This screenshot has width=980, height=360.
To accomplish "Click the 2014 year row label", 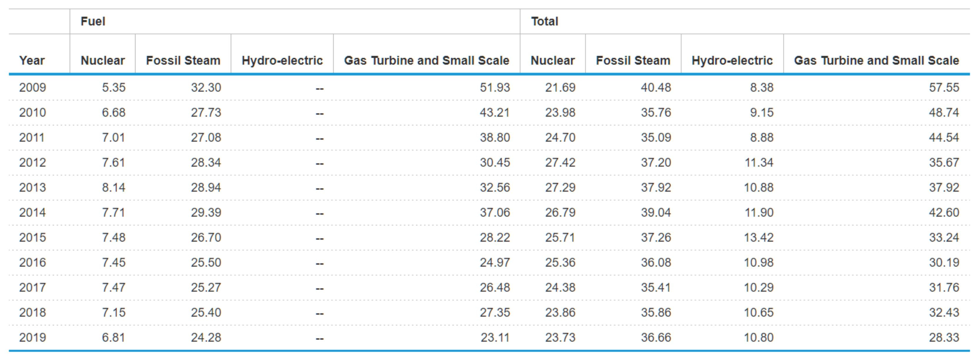I will pos(33,213).
